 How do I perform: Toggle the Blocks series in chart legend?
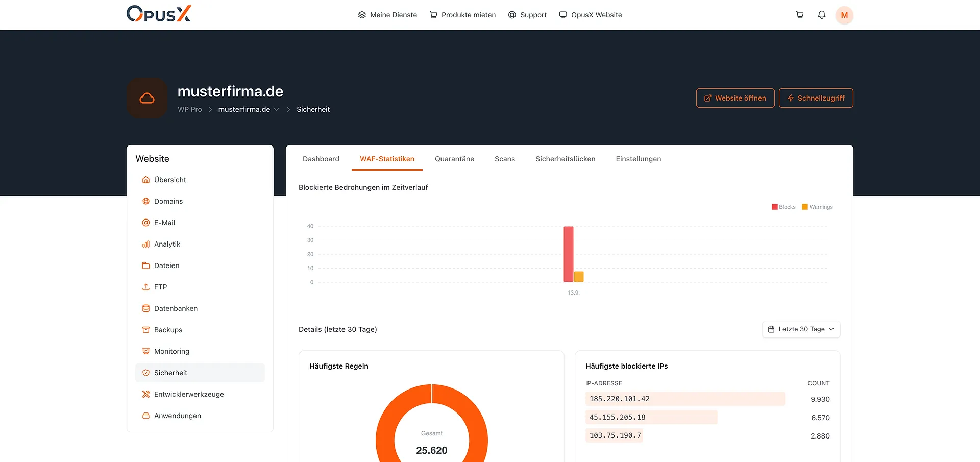(783, 207)
